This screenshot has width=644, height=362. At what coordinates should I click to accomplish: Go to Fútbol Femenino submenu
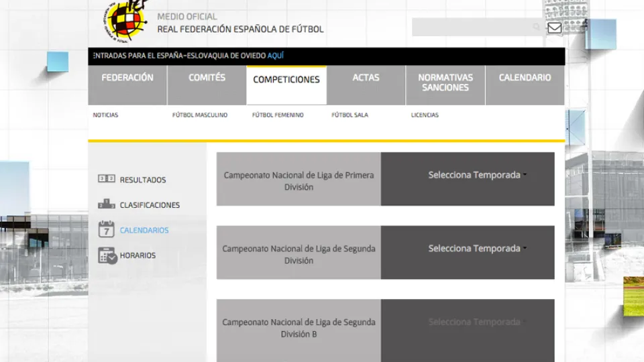(x=278, y=115)
